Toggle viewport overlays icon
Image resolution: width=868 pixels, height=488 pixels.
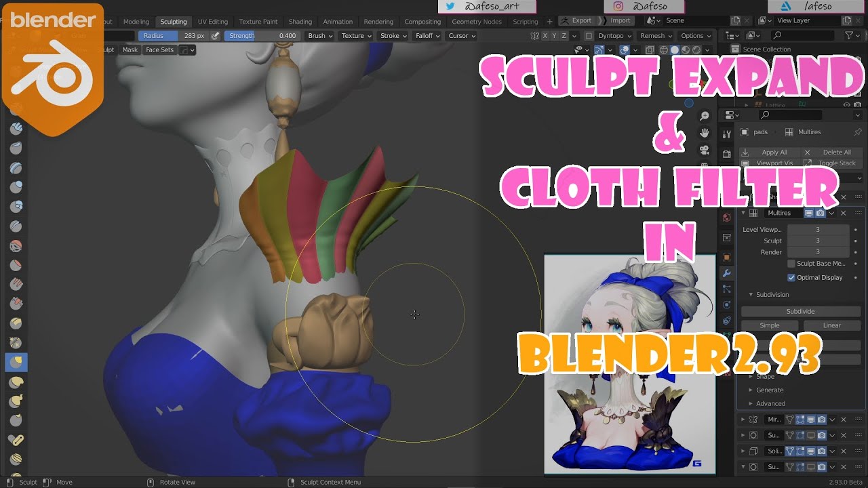pos(625,49)
